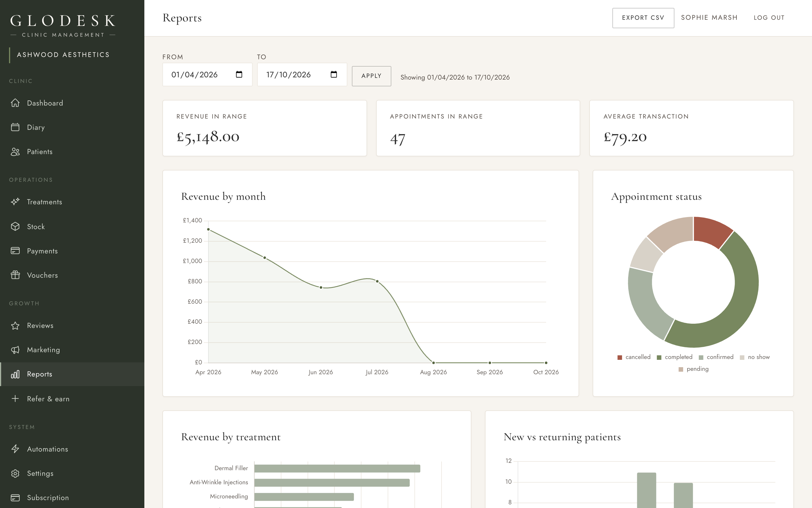Go to the Subscription page
The height and width of the screenshot is (508, 812).
(72, 498)
